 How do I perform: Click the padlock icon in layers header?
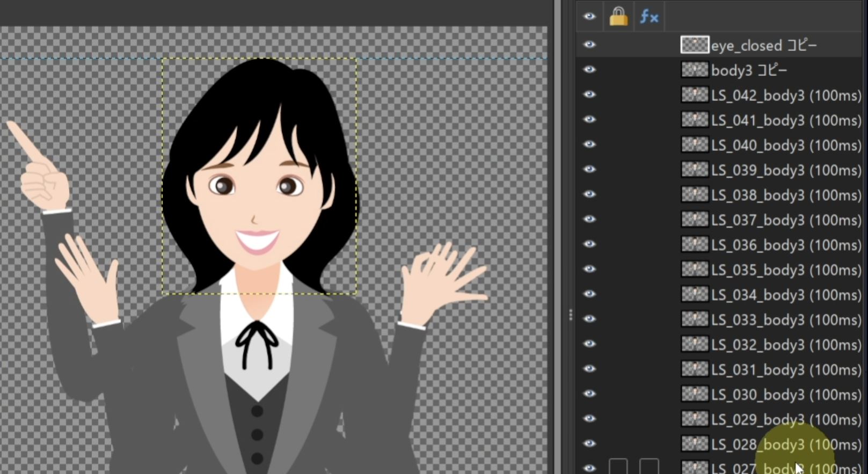click(x=618, y=17)
